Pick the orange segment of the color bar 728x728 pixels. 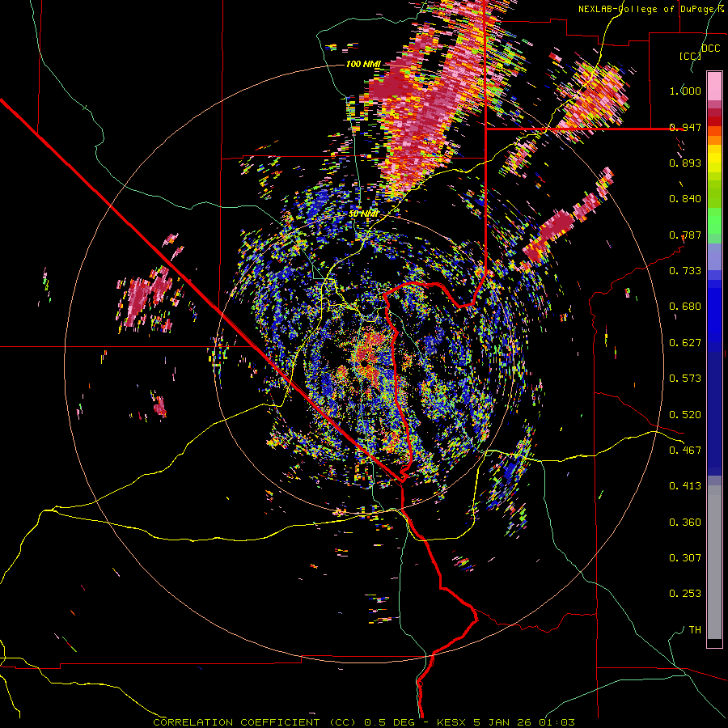[x=714, y=140]
